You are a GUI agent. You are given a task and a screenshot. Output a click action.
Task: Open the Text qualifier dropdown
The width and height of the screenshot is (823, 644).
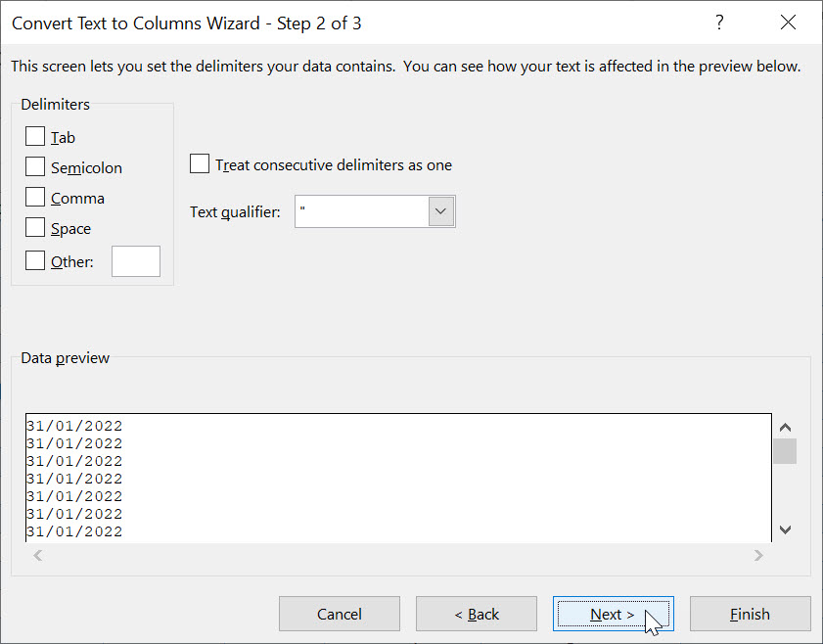click(x=441, y=210)
